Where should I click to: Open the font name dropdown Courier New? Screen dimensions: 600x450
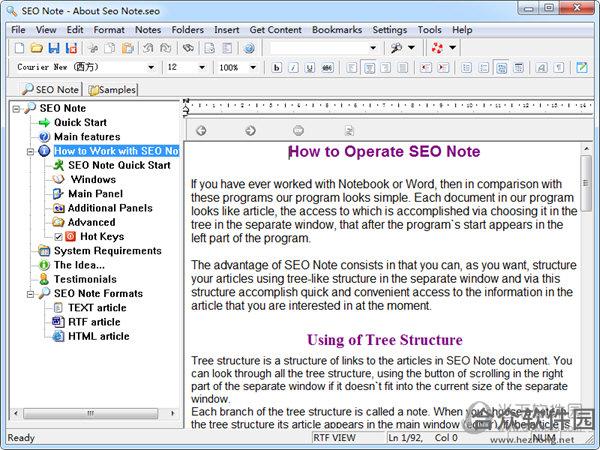[152, 68]
